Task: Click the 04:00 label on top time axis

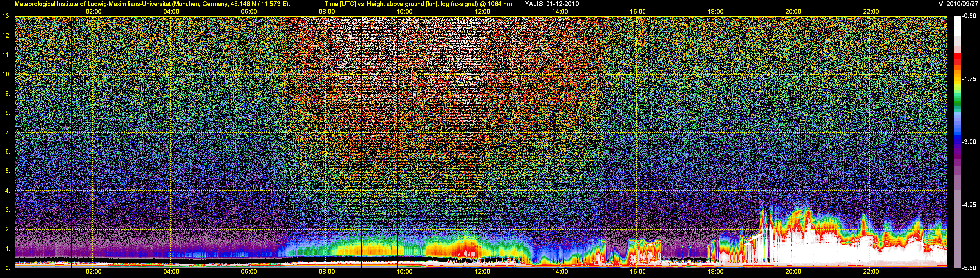Action: (171, 12)
